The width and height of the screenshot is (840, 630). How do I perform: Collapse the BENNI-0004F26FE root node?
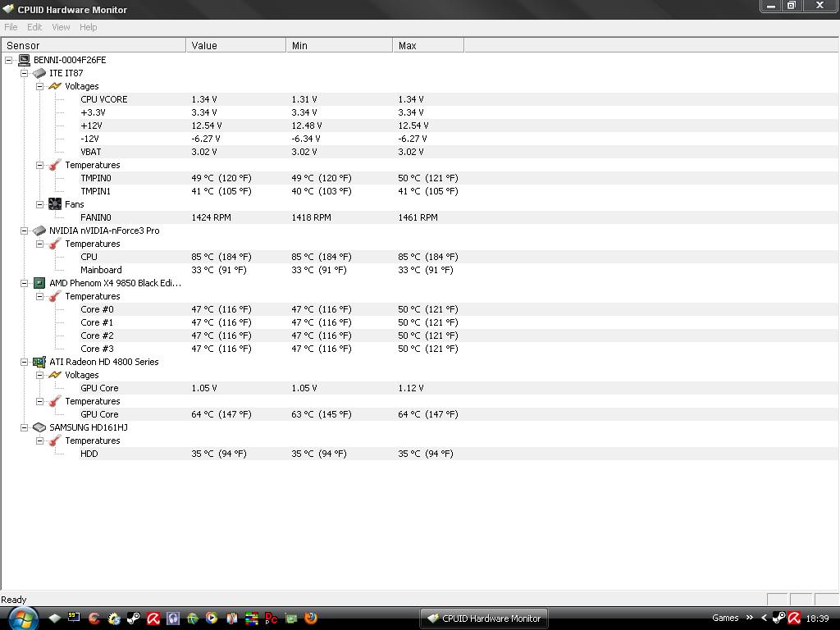tap(8, 60)
